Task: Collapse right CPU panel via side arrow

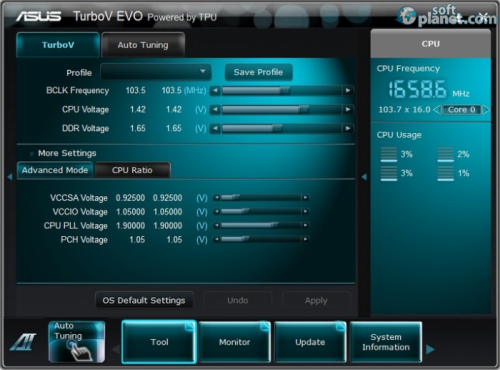Action: (x=364, y=177)
